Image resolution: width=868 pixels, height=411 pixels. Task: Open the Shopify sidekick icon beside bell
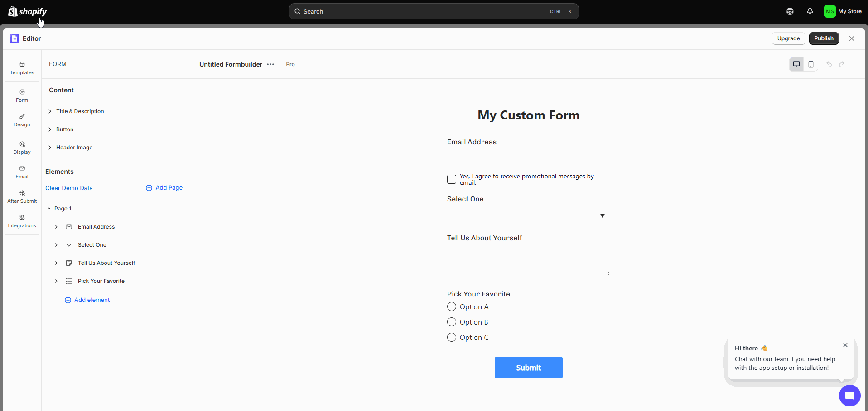[790, 11]
